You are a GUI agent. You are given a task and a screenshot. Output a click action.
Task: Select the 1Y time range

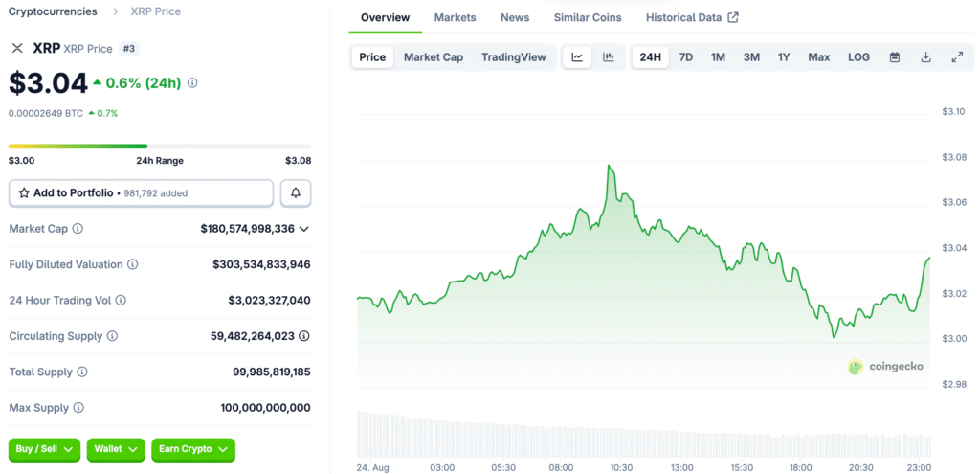[x=784, y=56]
